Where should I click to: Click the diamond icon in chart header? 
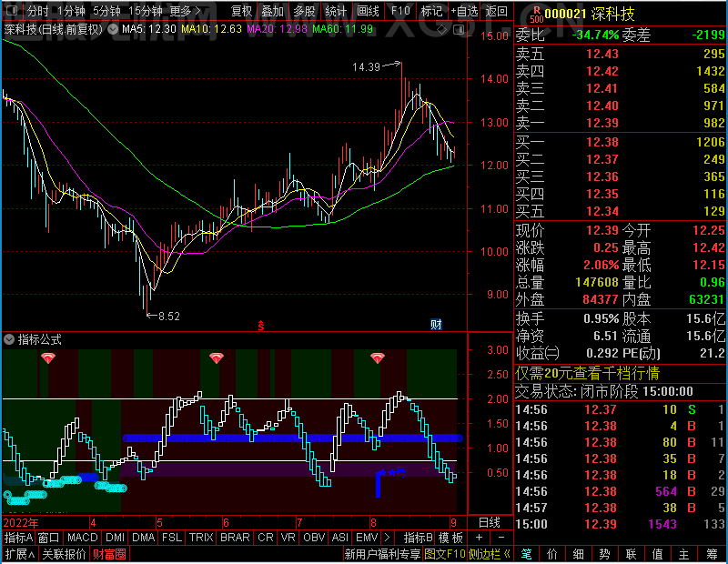click(441, 30)
